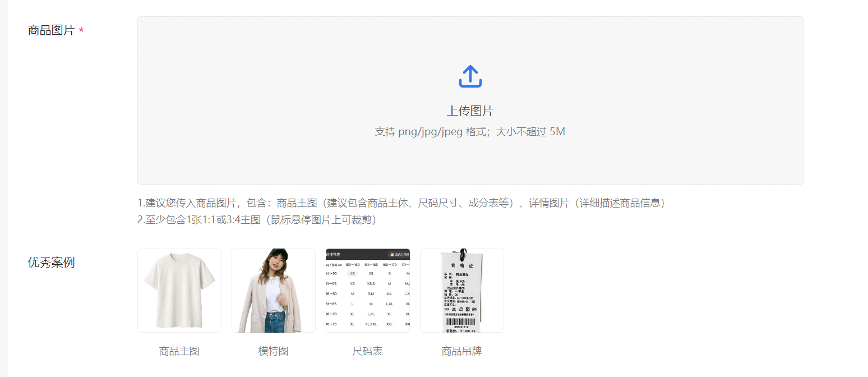Select the 商品主图 example thumbnail
The image size is (868, 377).
pos(179,290)
